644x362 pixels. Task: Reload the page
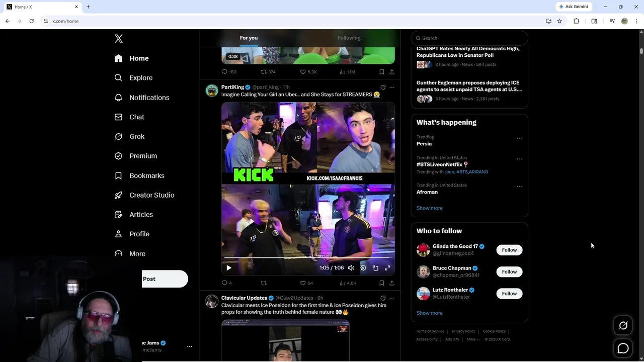(32, 21)
